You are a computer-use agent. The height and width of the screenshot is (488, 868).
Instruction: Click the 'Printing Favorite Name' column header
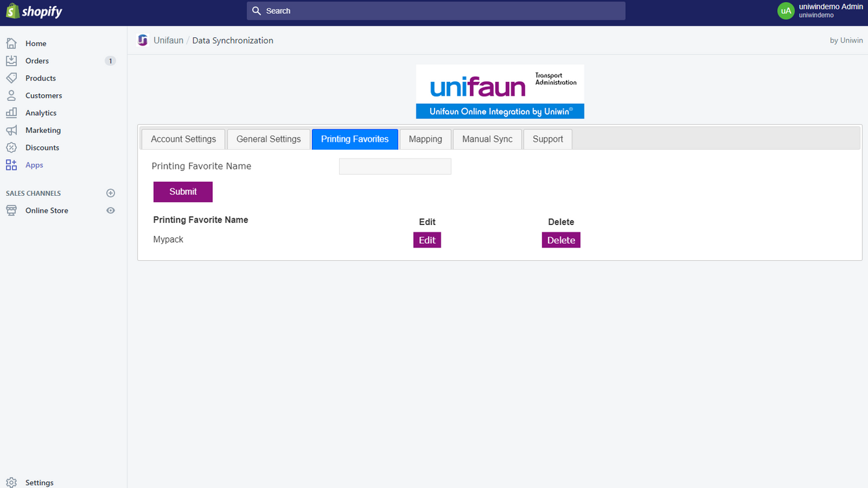click(x=201, y=220)
